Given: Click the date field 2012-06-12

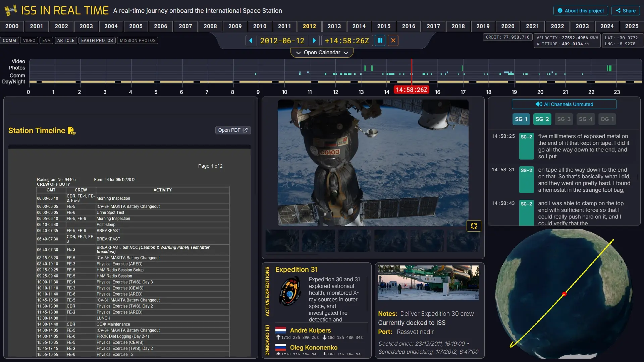Looking at the screenshot, I should tap(282, 41).
